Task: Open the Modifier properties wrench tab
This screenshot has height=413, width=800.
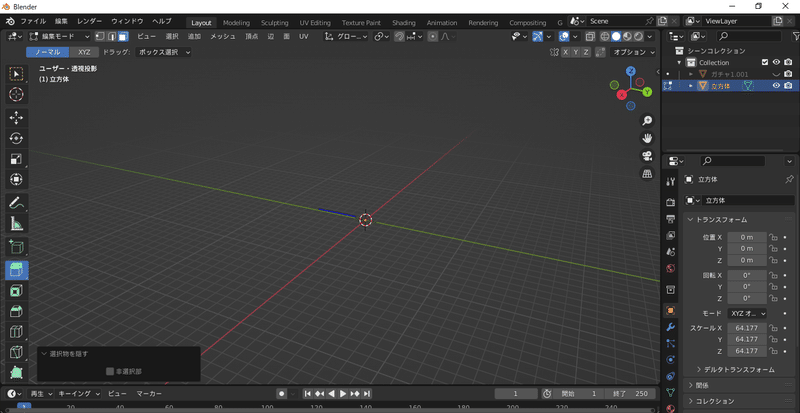Action: pyautogui.click(x=671, y=327)
